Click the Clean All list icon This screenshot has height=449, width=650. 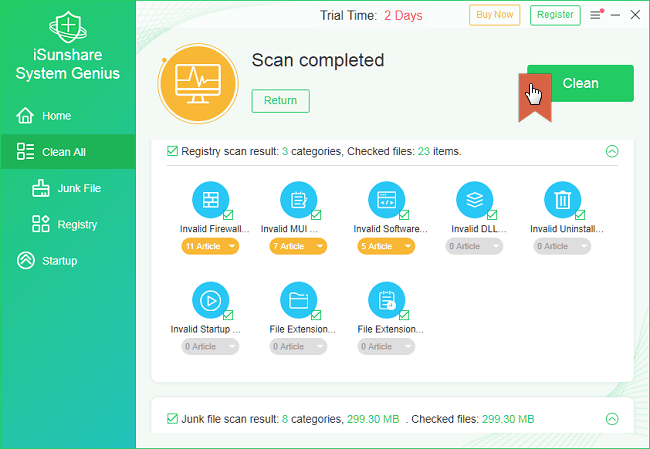(x=25, y=152)
